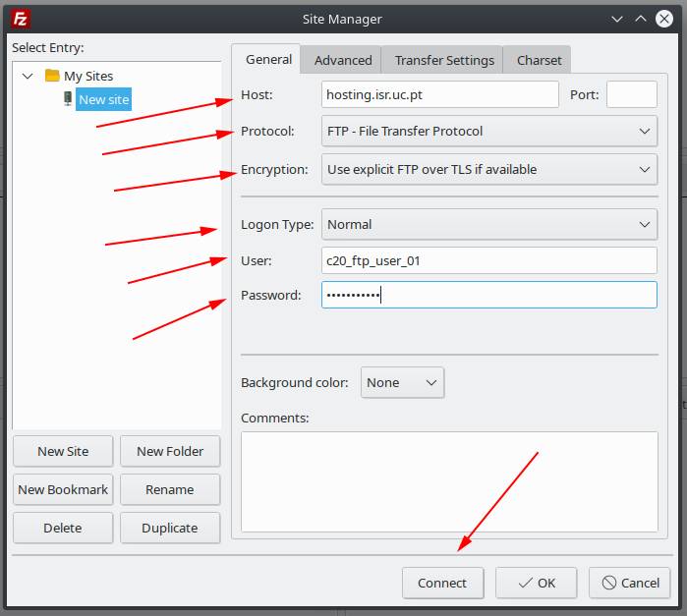Click the empty Port field
This screenshot has width=687, height=616.
[631, 94]
